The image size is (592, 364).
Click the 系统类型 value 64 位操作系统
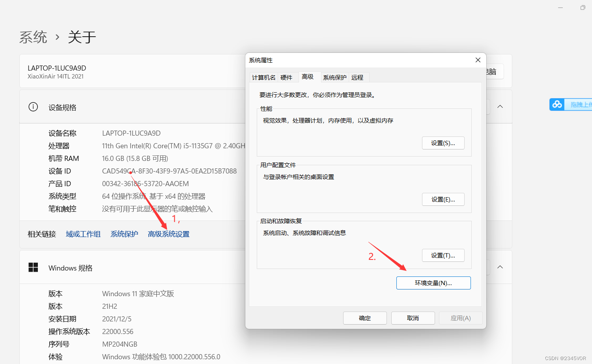[x=153, y=196]
